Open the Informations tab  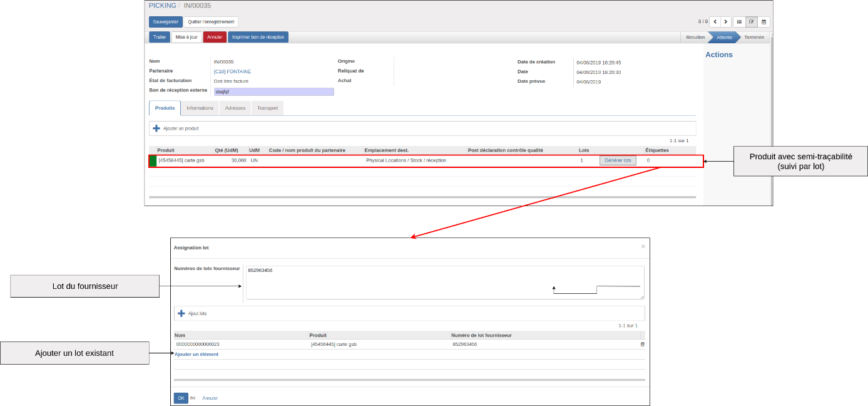coord(200,108)
